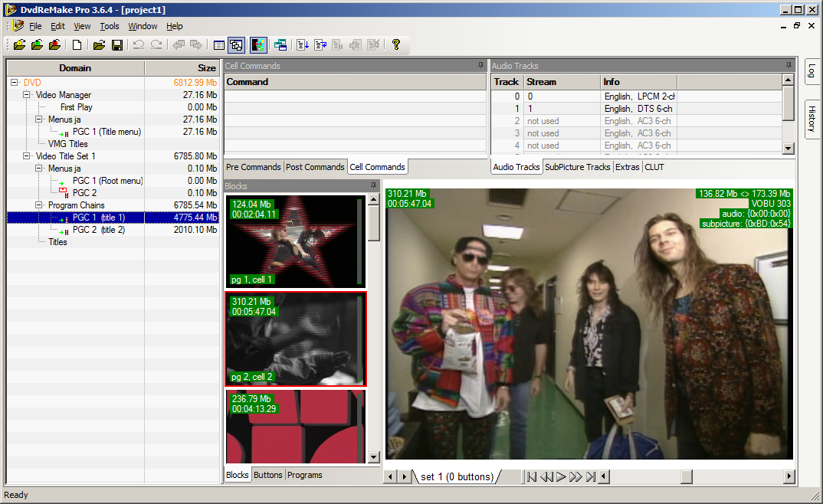
Task: Click the greyed command list bars icon
Action: click(x=337, y=45)
